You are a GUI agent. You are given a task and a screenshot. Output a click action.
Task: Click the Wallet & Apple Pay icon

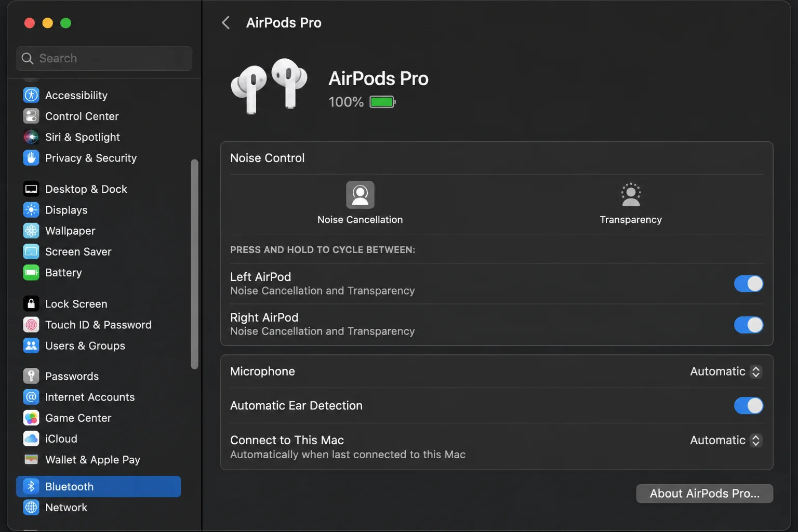31,459
